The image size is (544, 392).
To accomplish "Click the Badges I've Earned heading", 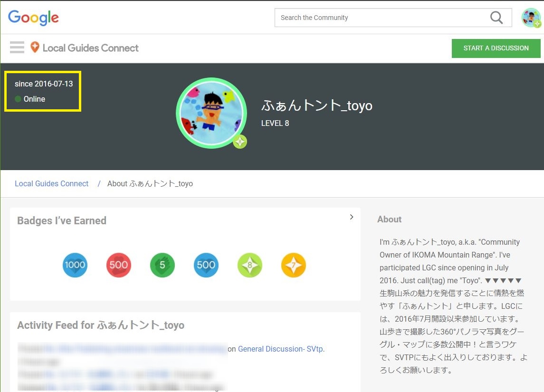I will pyautogui.click(x=62, y=220).
